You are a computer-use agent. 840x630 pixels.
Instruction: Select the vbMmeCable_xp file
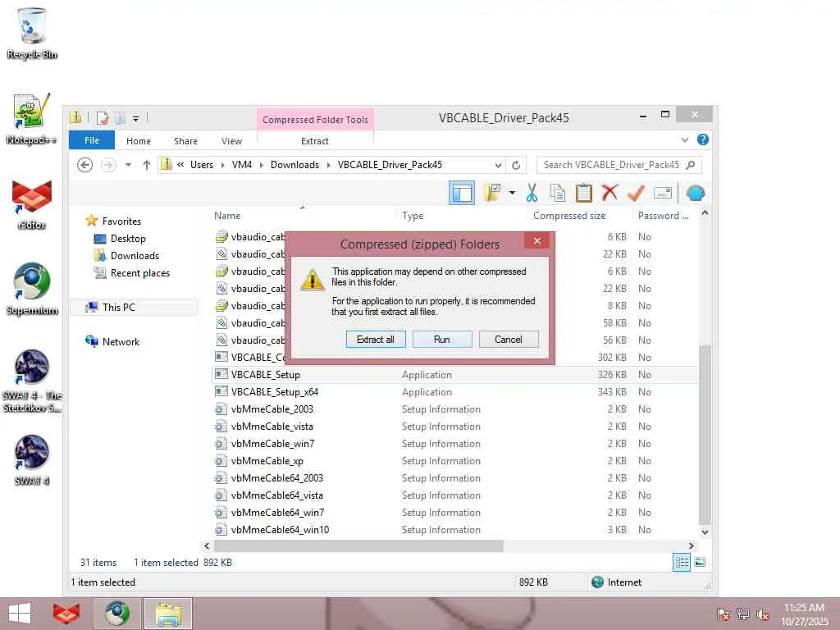click(267, 461)
